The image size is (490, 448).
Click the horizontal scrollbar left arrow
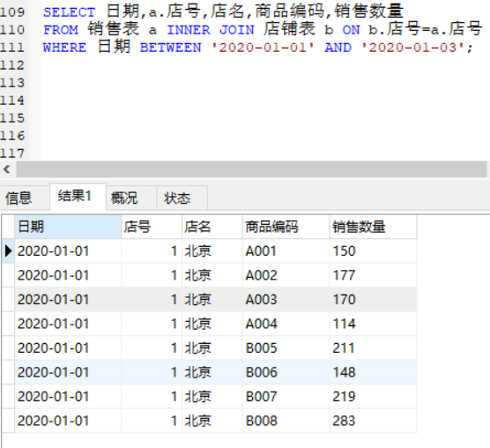7,169
